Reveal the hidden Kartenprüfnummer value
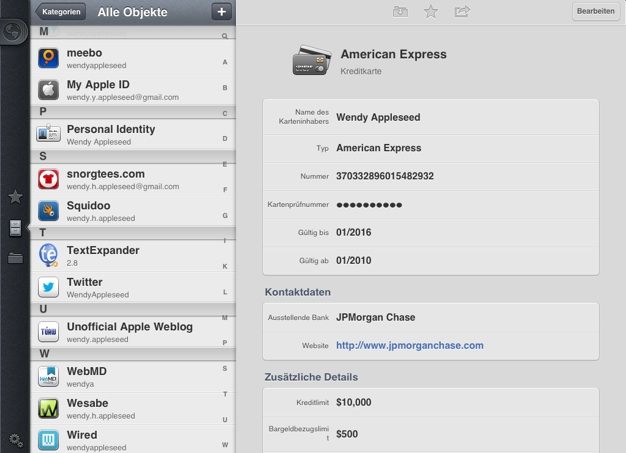 click(x=369, y=205)
